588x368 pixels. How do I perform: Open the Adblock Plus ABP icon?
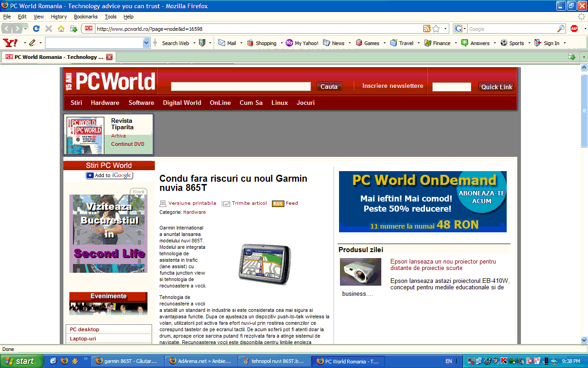[574, 29]
